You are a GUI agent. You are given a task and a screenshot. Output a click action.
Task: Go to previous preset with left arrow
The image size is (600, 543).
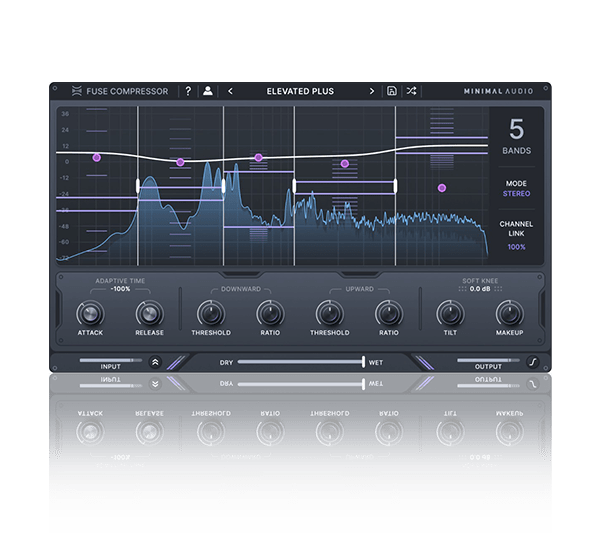[x=231, y=91]
